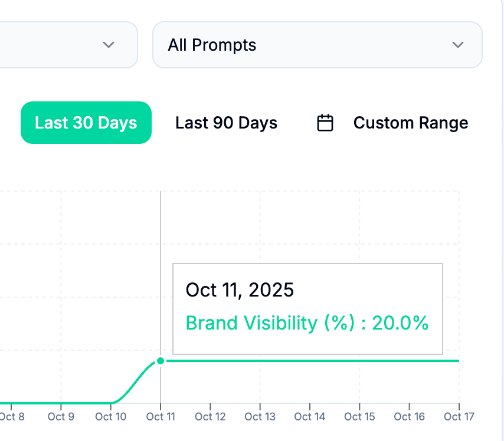
Task: Switch to the Last 90 Days range
Action: 226,123
